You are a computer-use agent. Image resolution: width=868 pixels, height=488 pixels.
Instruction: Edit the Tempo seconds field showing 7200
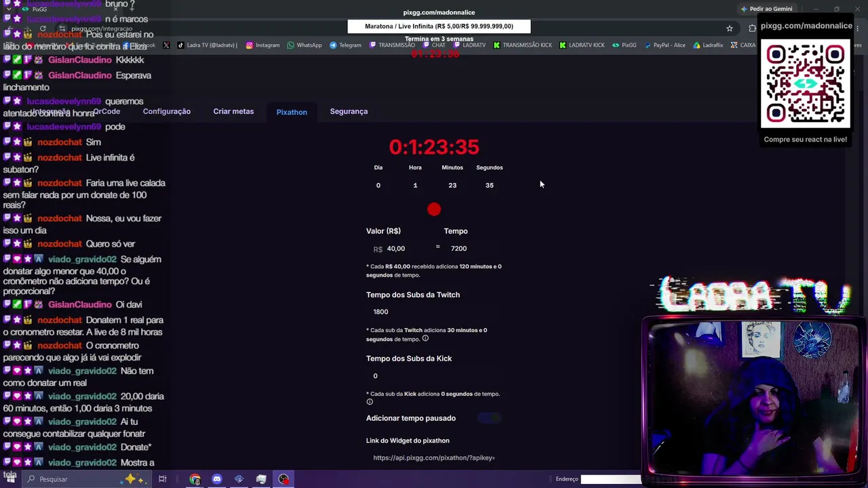point(473,249)
